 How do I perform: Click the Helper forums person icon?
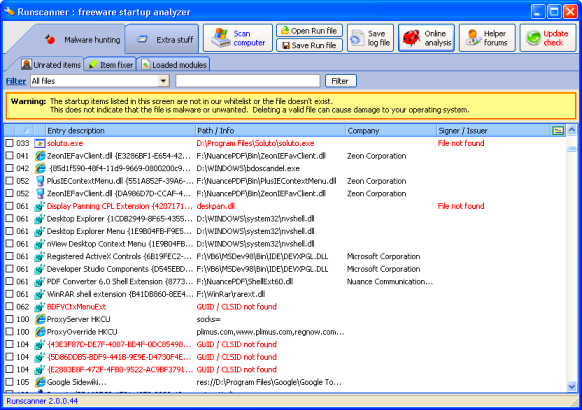473,38
